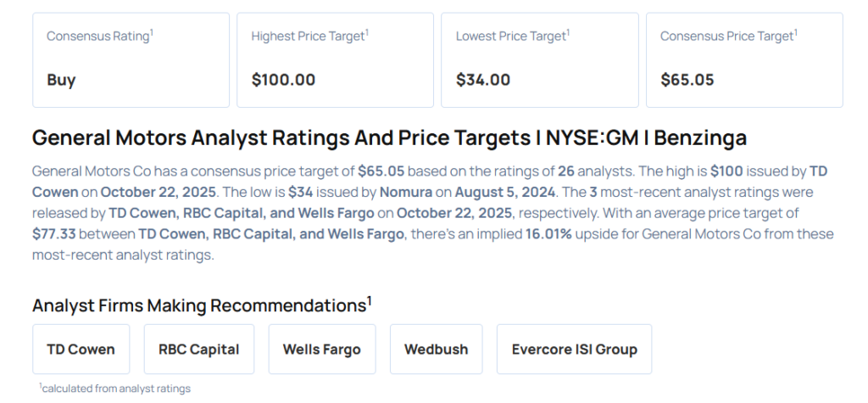The width and height of the screenshot is (868, 403).
Task: Click the $65.05 consensus target value
Action: pos(687,80)
